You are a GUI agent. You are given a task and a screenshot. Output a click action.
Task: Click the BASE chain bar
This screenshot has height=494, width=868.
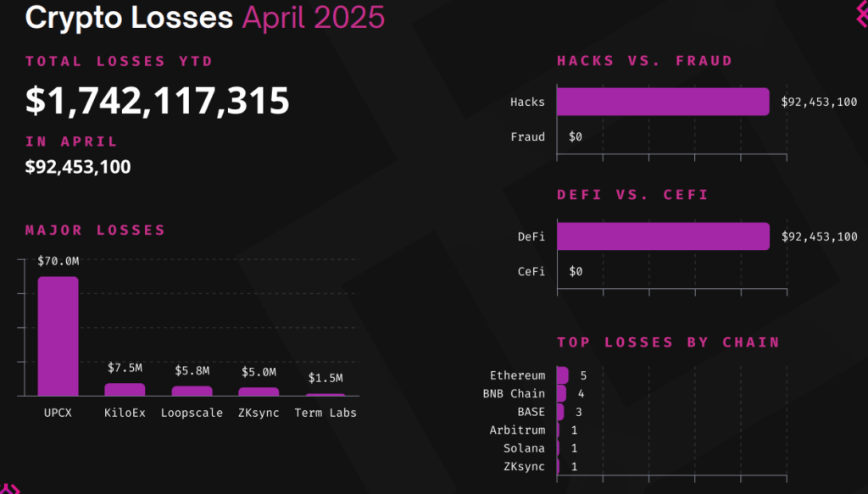[x=560, y=412]
